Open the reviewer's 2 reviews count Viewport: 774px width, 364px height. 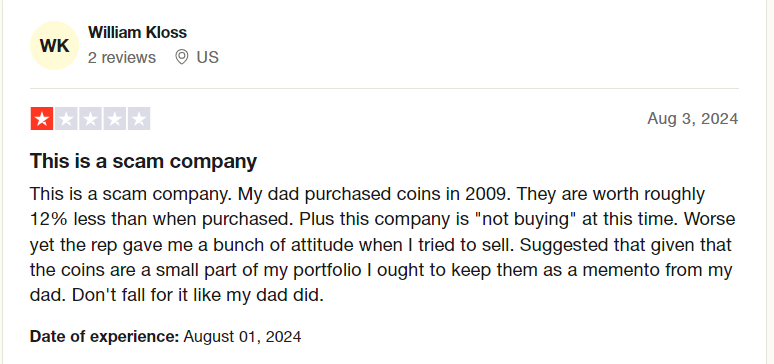(122, 58)
